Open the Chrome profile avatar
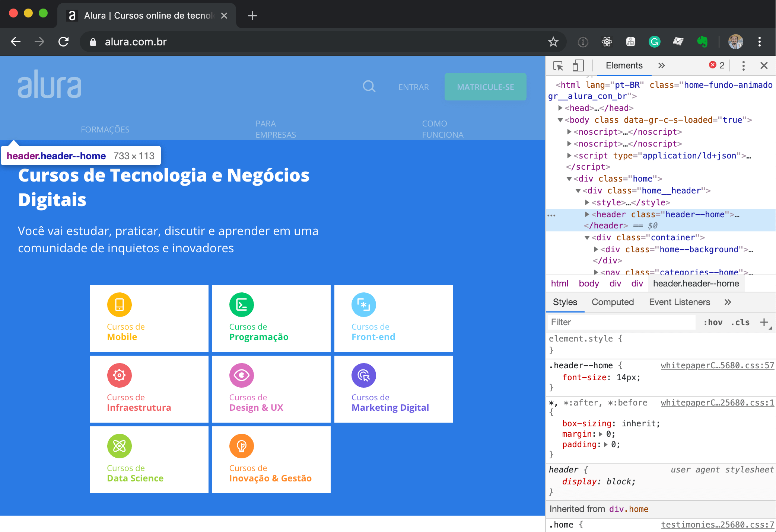The image size is (776, 532). (735, 42)
